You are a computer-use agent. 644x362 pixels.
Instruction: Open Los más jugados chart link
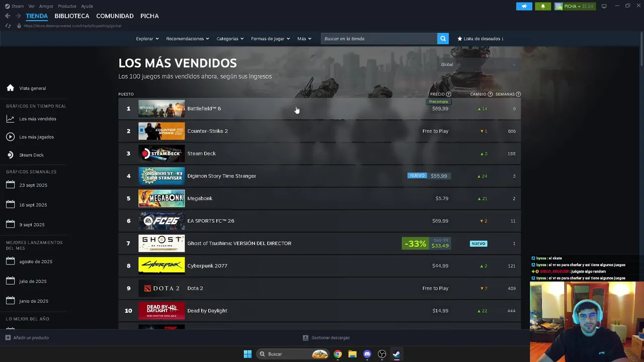(x=36, y=137)
